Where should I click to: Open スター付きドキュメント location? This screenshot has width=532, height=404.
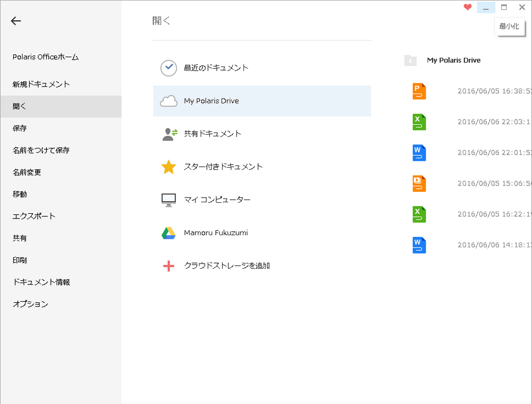pos(262,167)
